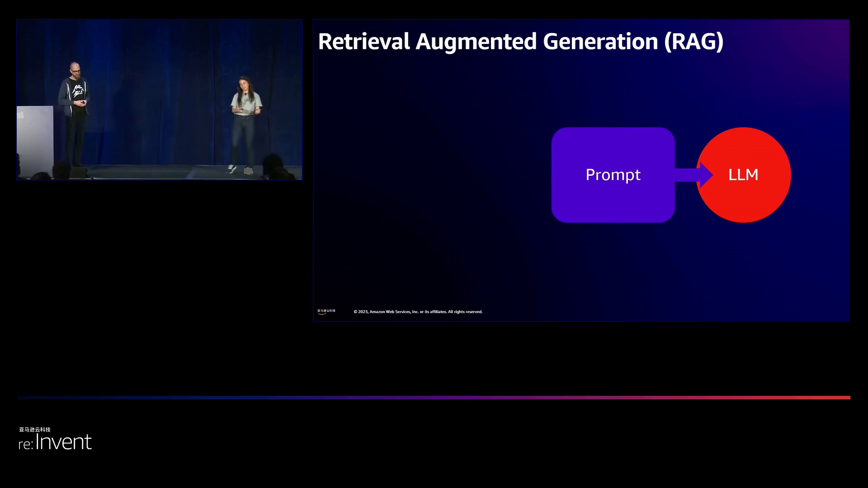Click the arrow between Prompt and LLM
The height and width of the screenshot is (488, 868).
point(687,175)
